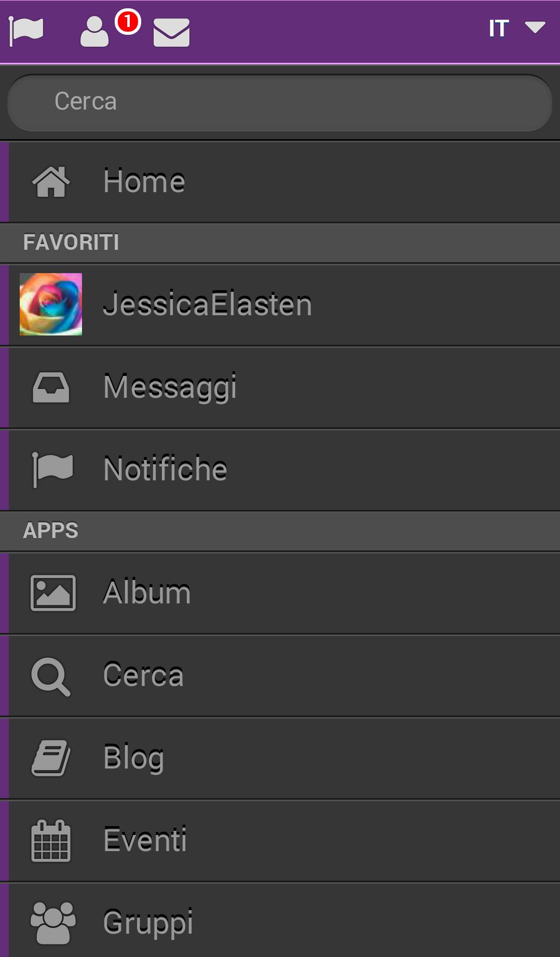Click the house Home icon
The image size is (560, 957).
(x=51, y=182)
